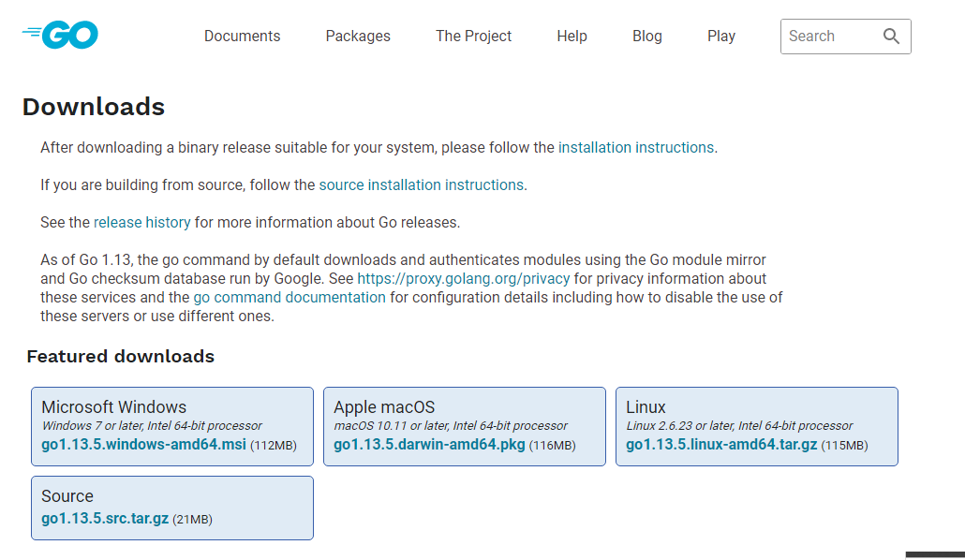Open the source installation instructions link

pos(421,185)
